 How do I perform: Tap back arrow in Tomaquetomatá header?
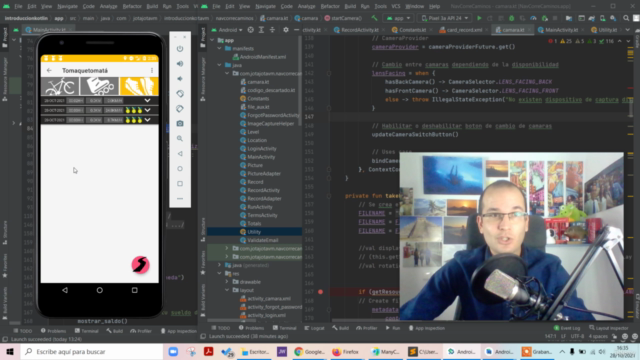click(x=49, y=71)
